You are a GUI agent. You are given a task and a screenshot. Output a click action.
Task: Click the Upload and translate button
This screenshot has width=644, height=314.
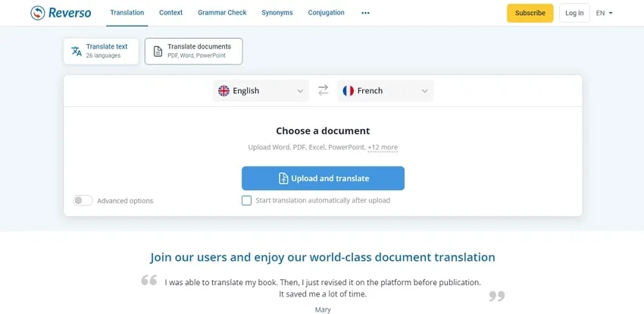[323, 178]
